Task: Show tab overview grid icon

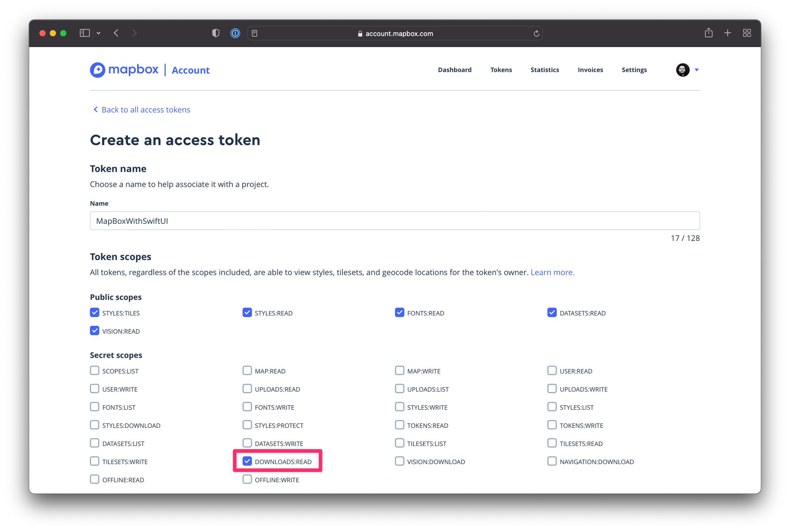Action: 747,33
